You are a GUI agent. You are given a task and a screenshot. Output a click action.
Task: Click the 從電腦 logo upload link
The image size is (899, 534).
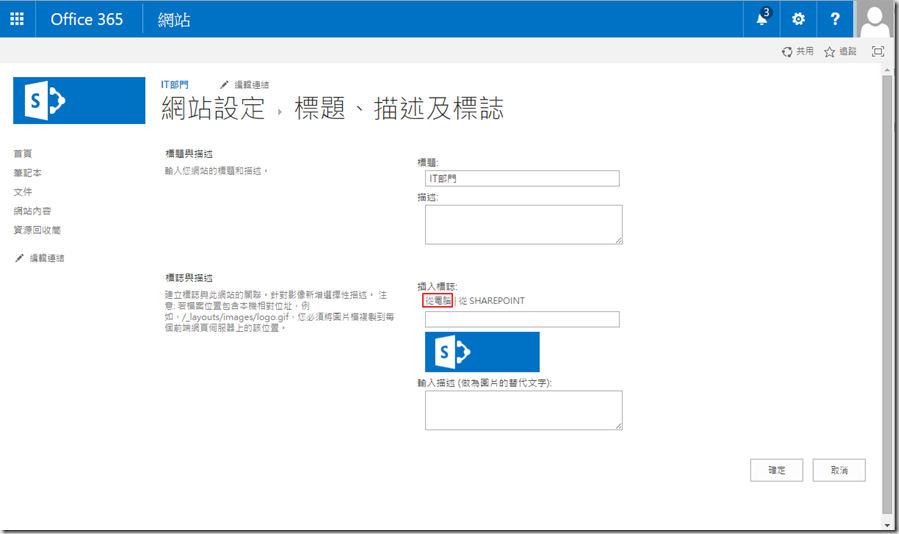tap(438, 300)
